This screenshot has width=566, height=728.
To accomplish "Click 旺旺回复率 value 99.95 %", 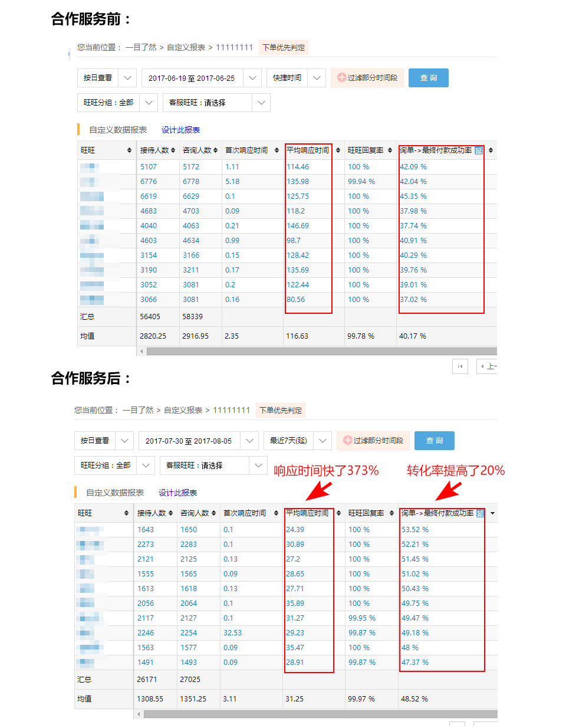I will point(362,618).
